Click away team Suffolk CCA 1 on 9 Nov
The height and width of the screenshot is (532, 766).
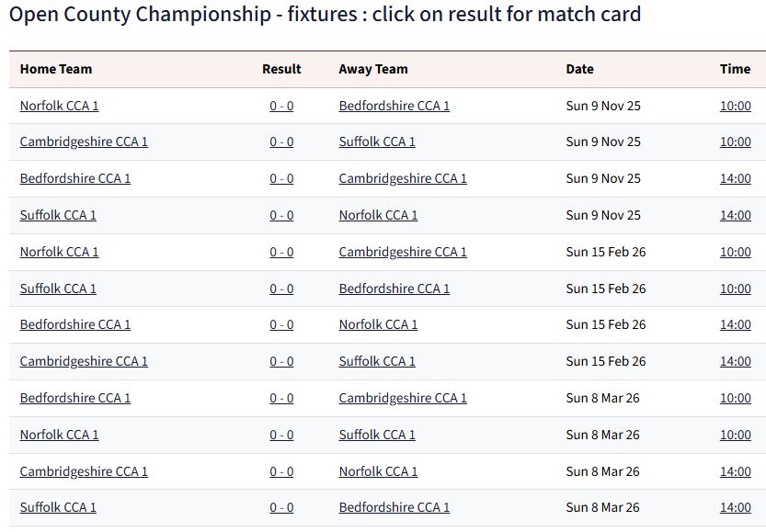pyautogui.click(x=377, y=141)
